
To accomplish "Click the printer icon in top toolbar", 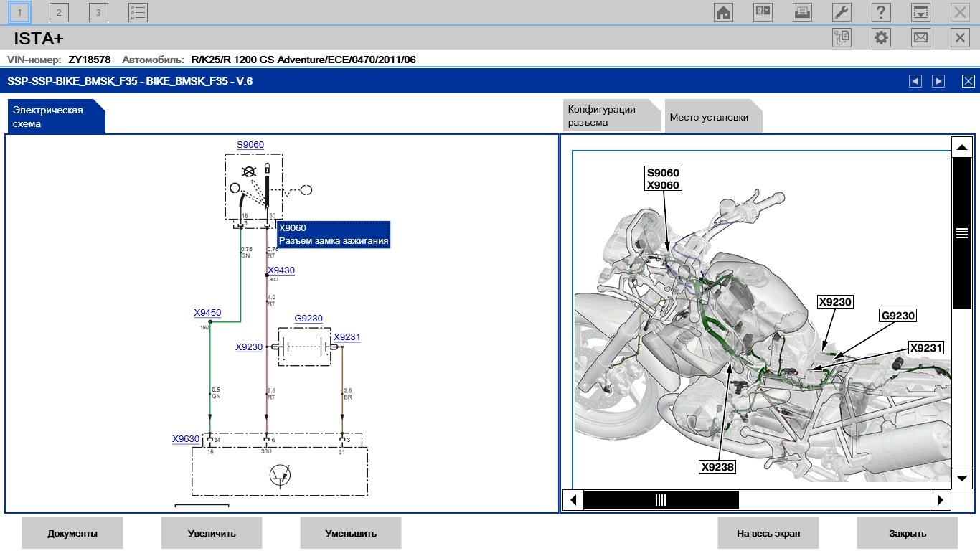I will pyautogui.click(x=802, y=12).
